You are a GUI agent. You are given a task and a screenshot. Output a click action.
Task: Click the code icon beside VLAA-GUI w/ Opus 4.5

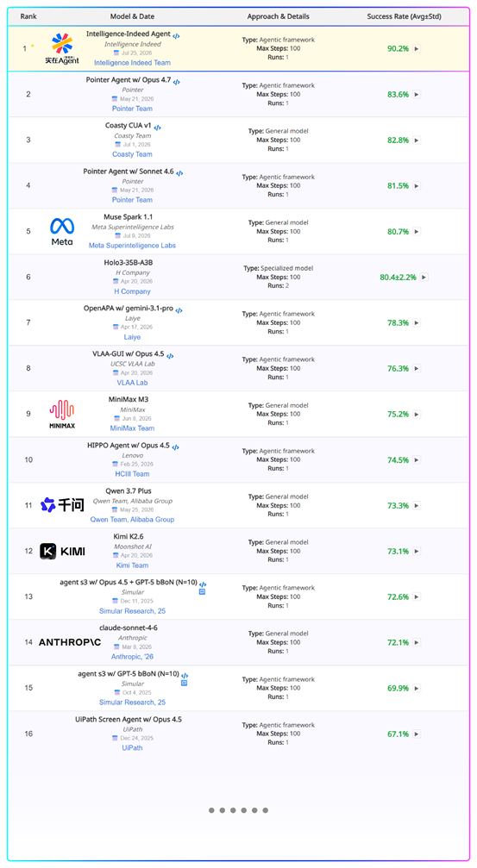click(x=170, y=356)
